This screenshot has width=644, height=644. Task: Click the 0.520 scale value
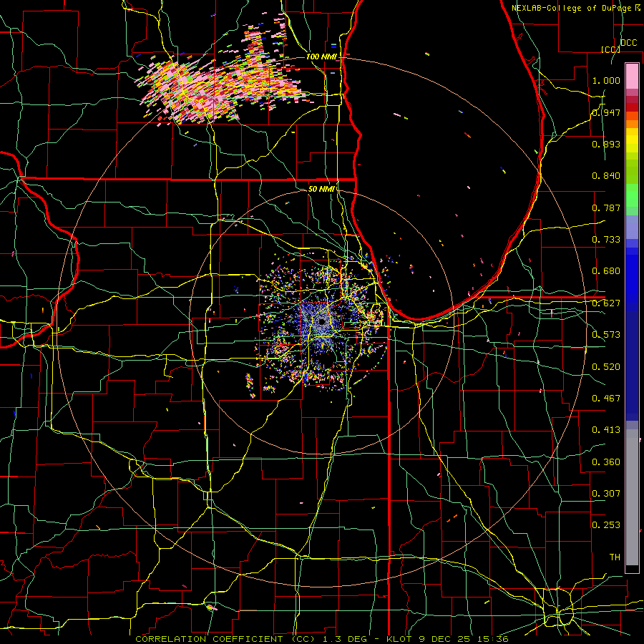tap(606, 367)
